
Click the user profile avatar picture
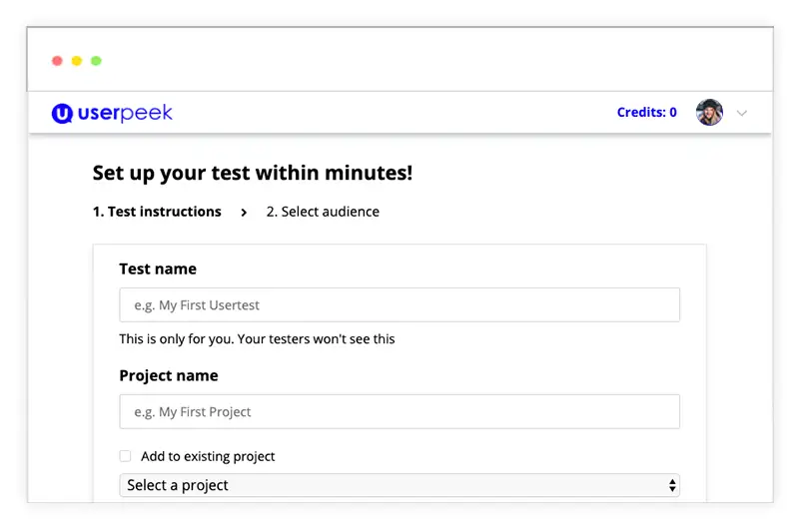coord(709,113)
